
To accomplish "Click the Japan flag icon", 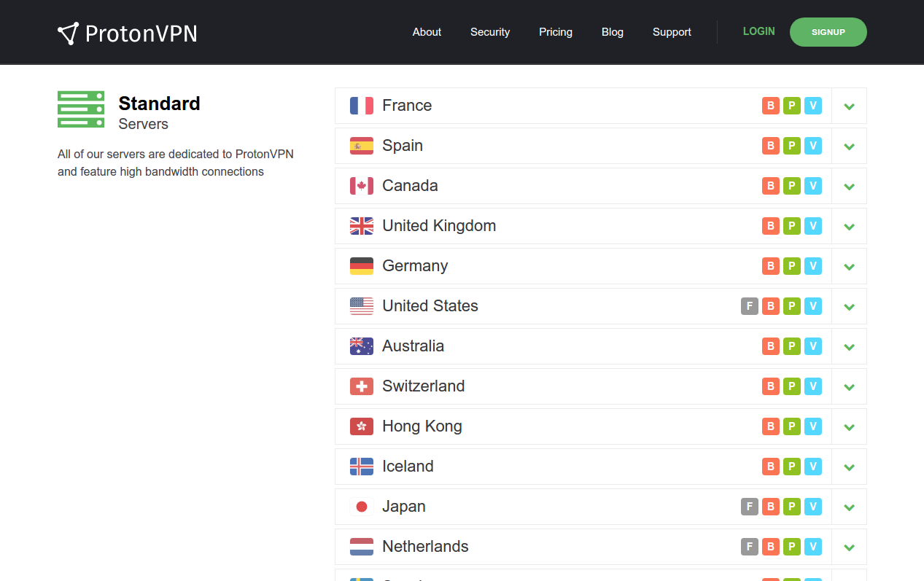I will click(361, 506).
